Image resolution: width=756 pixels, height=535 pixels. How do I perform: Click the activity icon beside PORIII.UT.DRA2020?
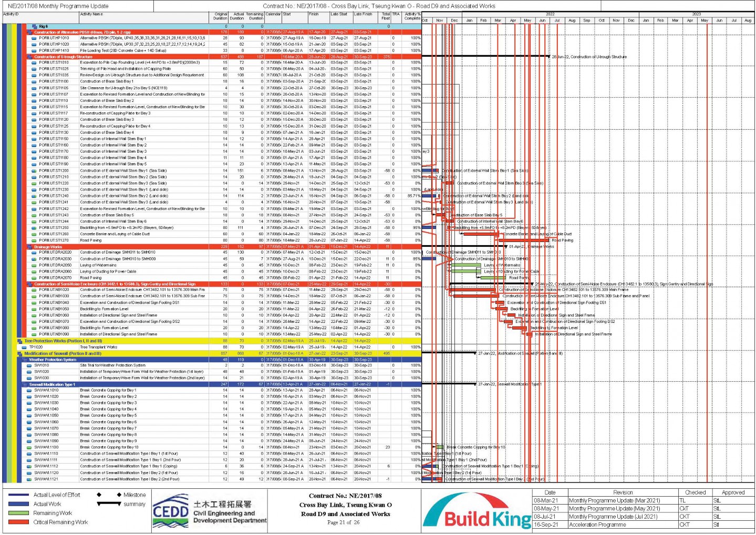(x=34, y=253)
